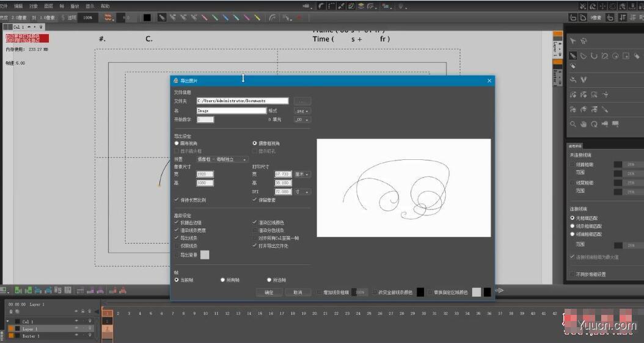
Task: Click the Image file name input field
Action: pyautogui.click(x=231, y=111)
